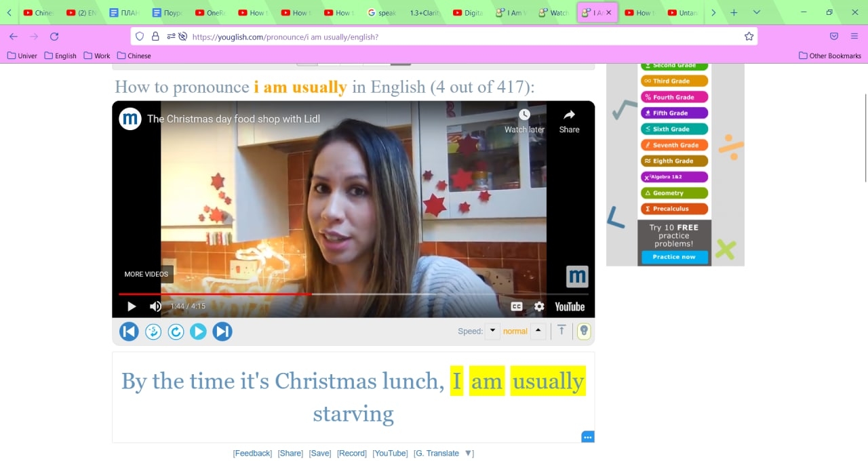Switch to the Google 'speak' tab
868x461 pixels.
click(383, 13)
